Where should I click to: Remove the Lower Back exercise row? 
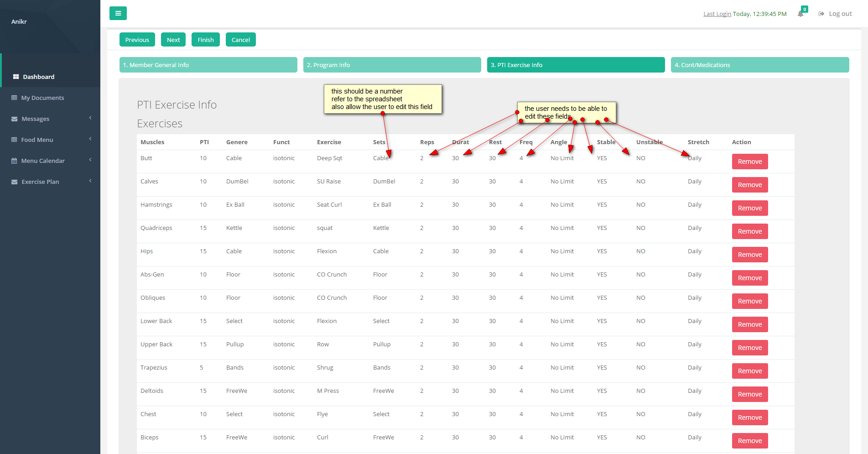(x=750, y=324)
